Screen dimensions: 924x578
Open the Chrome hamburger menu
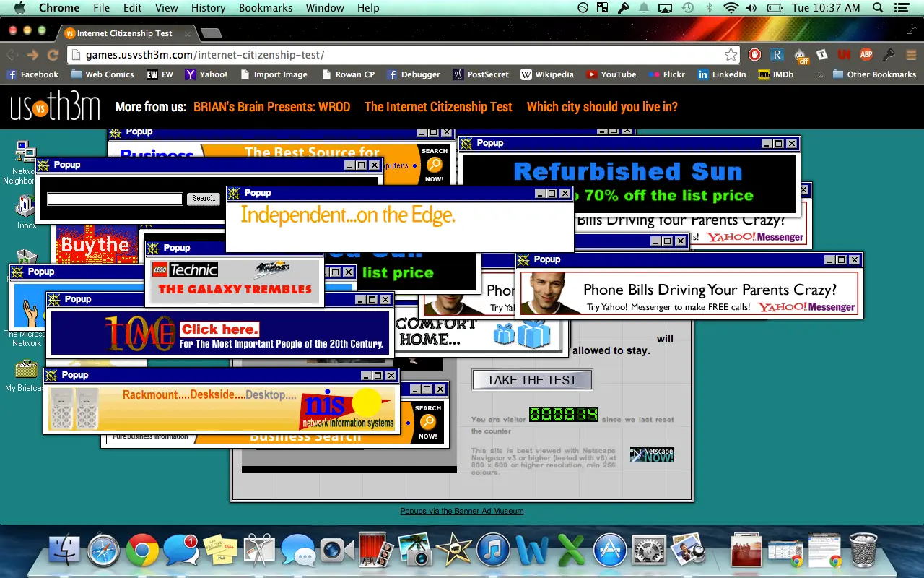pos(911,55)
